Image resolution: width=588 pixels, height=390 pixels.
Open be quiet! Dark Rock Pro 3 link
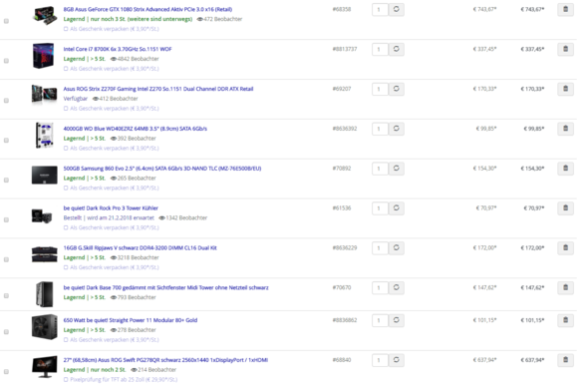click(111, 208)
